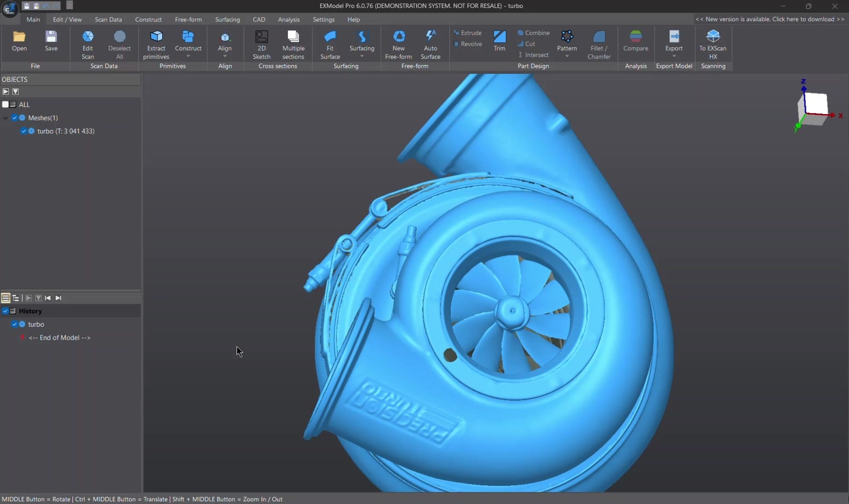
Task: Click the Edit Scan tool icon
Action: [88, 37]
